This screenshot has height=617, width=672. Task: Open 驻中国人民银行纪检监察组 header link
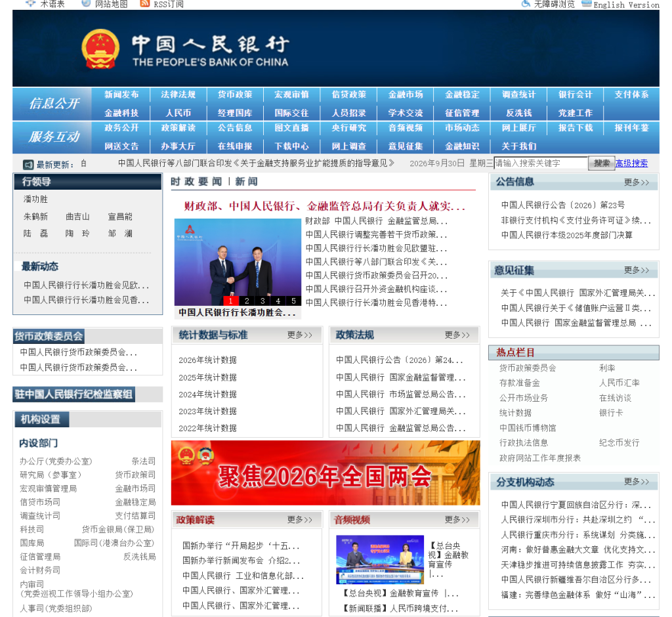pos(73,394)
